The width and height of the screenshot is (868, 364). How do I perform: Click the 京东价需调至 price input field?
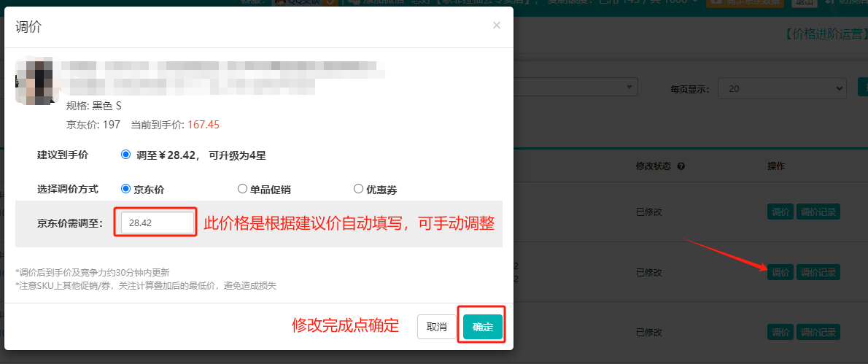[x=158, y=223]
